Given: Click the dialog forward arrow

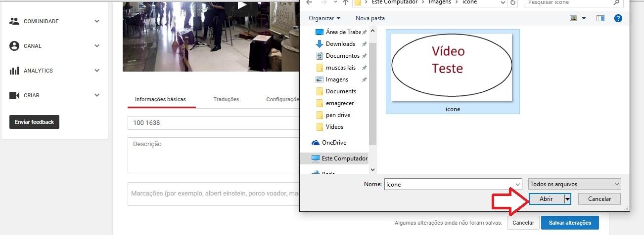Looking at the screenshot, I should tap(323, 2).
